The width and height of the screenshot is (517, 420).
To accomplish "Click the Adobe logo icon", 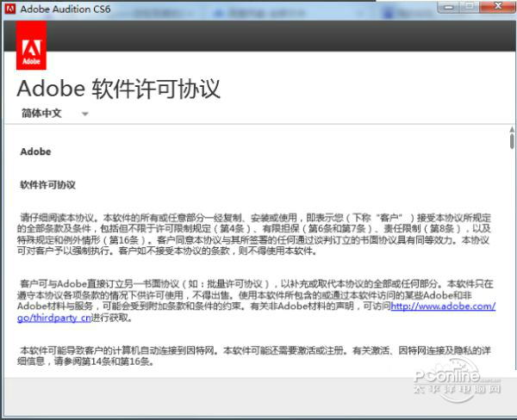I will tap(31, 45).
